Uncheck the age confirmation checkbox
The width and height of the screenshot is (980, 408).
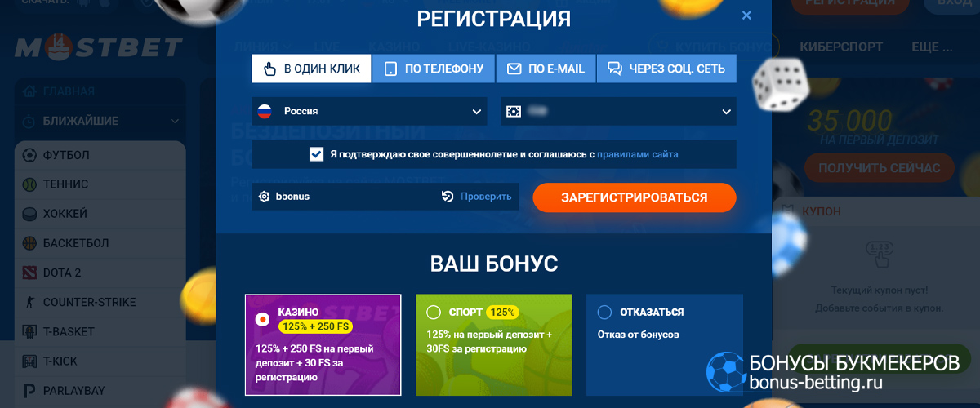317,153
